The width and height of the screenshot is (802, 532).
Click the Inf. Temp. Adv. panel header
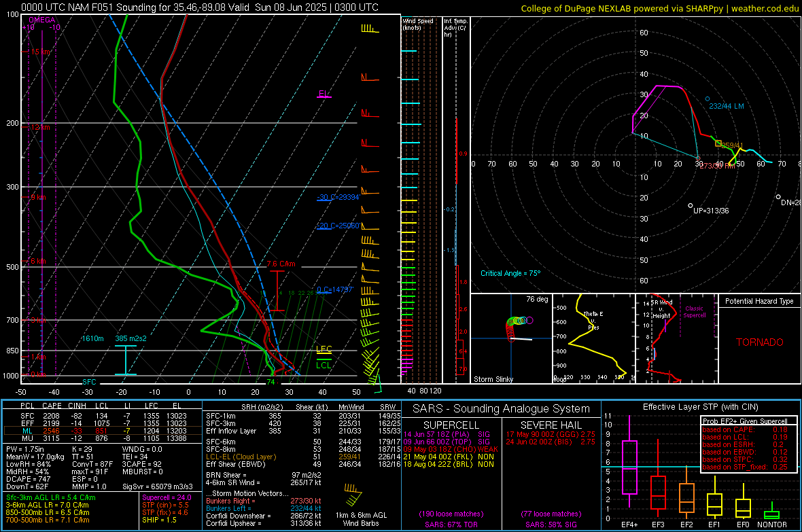tap(455, 28)
